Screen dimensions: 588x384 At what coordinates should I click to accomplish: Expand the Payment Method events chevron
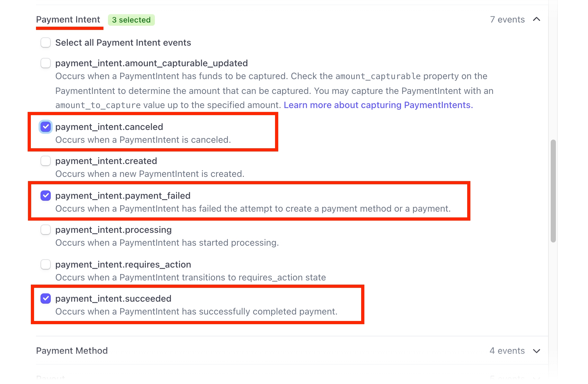(x=536, y=351)
